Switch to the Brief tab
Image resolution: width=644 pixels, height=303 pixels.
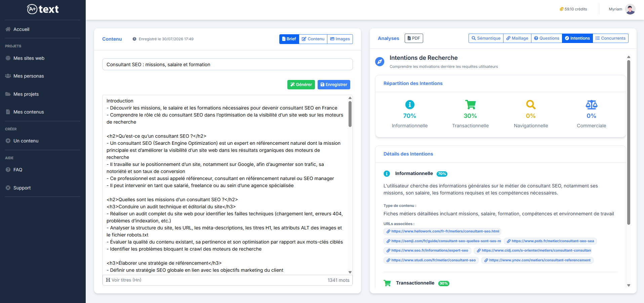point(289,39)
